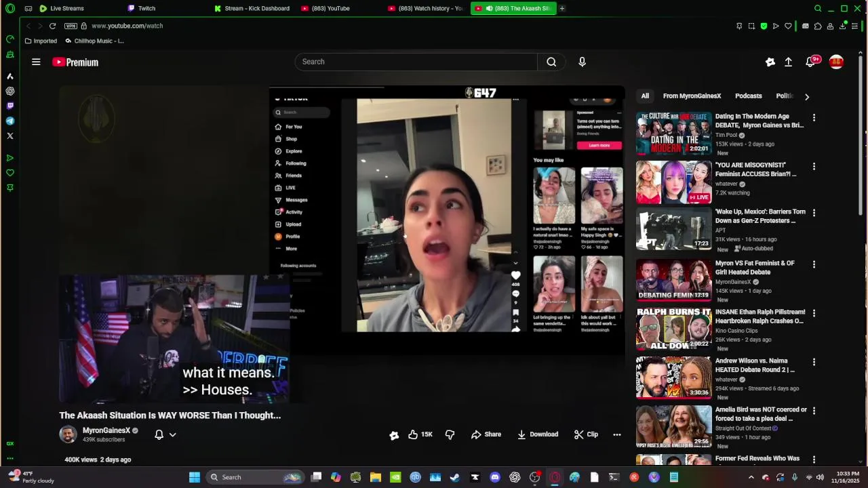This screenshot has width=868, height=488.
Task: Open X icon in browser sidebar
Action: pos(10,136)
